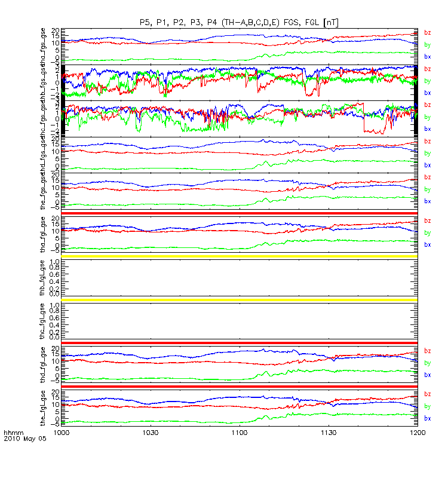Image resolution: width=448 pixels, height=478 pixels.
Task: Click the 1130 time tick label
Action: [329, 433]
